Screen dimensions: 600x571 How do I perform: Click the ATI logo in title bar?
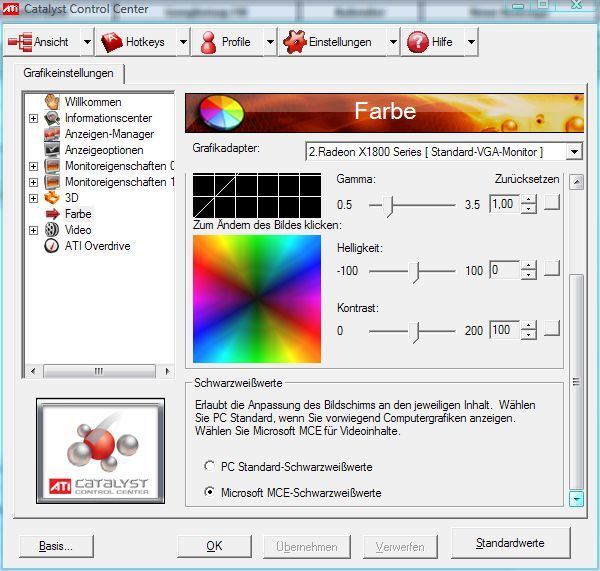click(11, 9)
